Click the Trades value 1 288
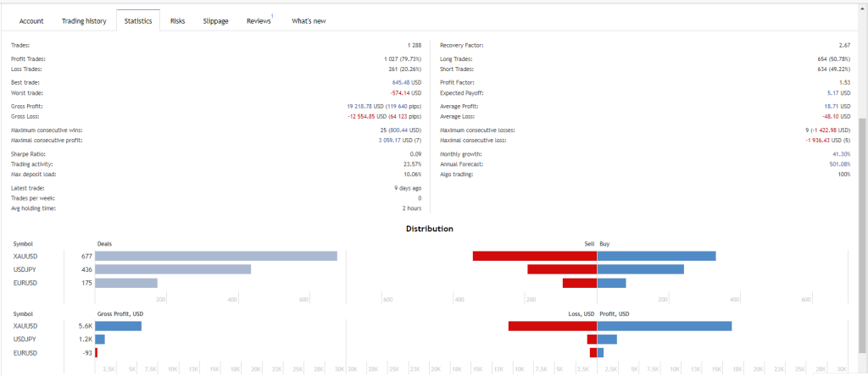This screenshot has width=868, height=376. point(414,46)
